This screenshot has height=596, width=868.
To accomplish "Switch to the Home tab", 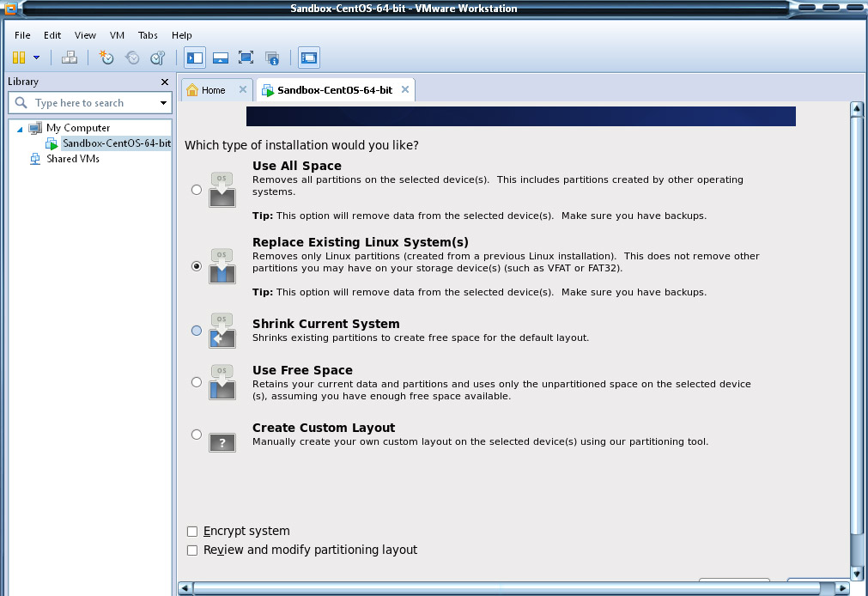I will click(x=213, y=90).
